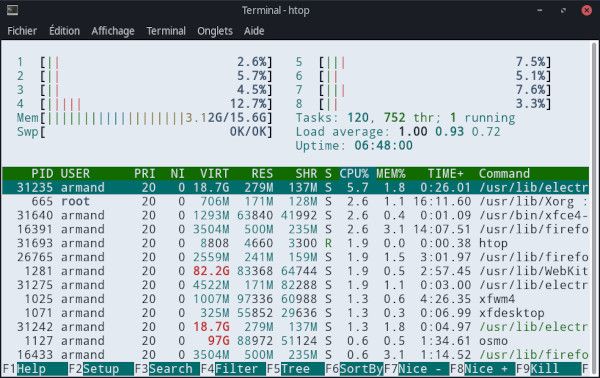Sort by the TIME+ column header
600x378 pixels.
pyautogui.click(x=445, y=174)
